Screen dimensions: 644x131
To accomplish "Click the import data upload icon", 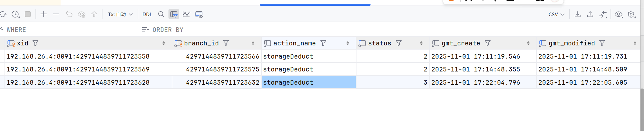I will (x=590, y=14).
